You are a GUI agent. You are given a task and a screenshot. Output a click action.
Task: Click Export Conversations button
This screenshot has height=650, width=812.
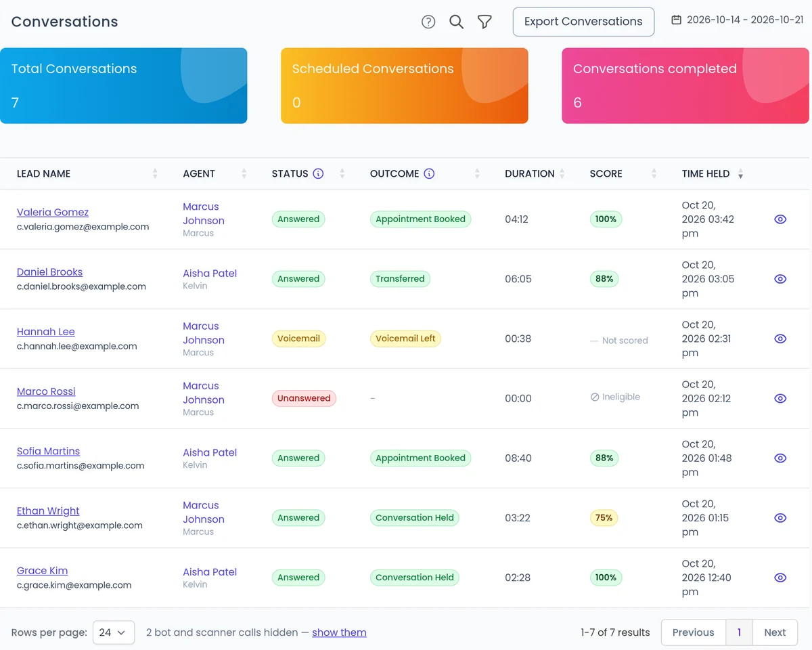[583, 22]
